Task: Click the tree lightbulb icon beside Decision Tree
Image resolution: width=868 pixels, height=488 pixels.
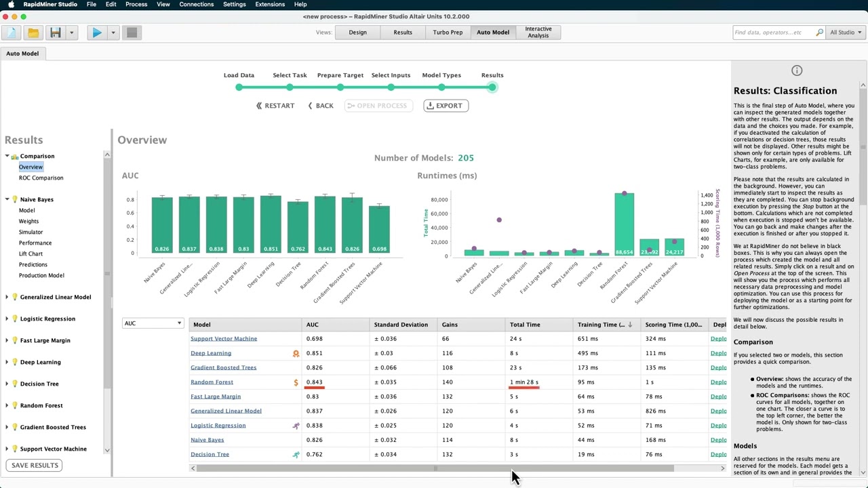Action: click(x=15, y=384)
